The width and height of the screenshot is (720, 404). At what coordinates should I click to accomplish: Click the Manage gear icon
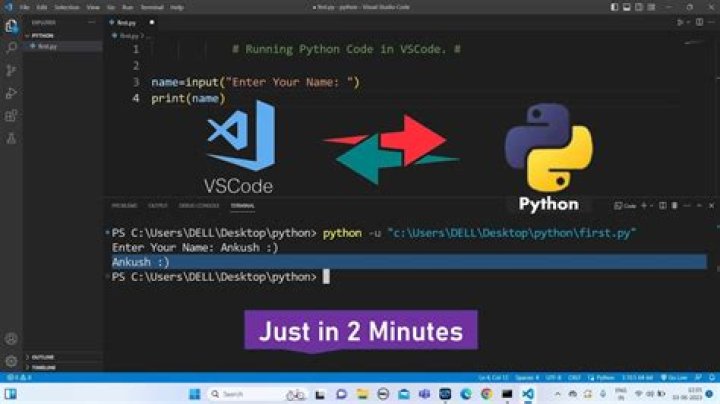point(11,361)
